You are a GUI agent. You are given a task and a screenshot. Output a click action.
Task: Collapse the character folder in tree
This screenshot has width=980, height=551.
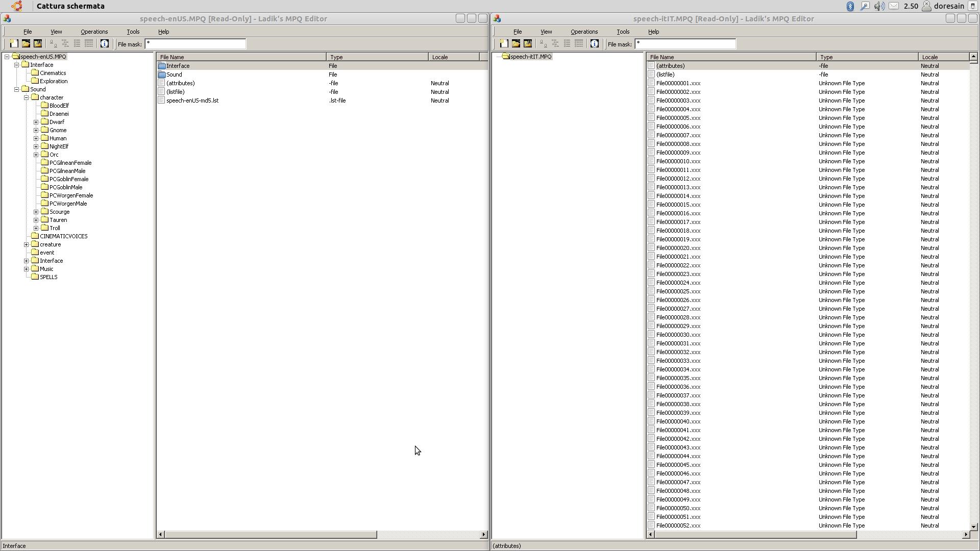(x=27, y=97)
